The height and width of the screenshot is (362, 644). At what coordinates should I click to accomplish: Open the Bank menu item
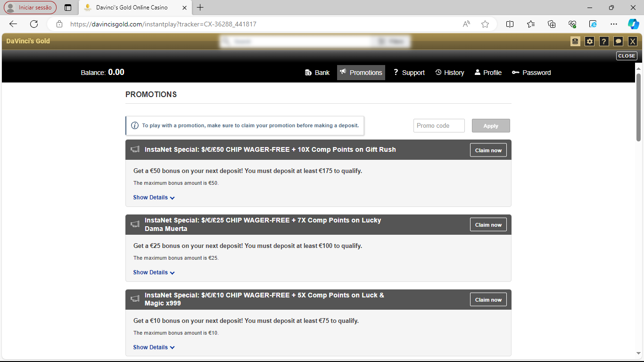(x=317, y=73)
